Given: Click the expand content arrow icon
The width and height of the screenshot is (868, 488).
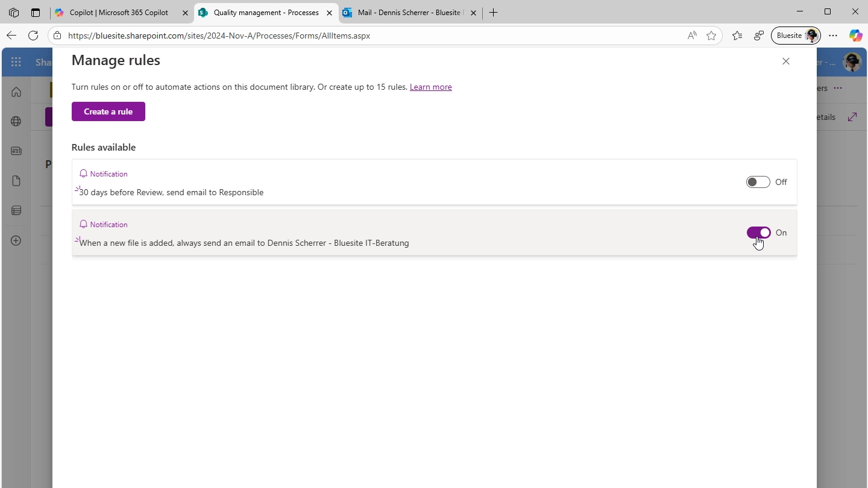Looking at the screenshot, I should tap(852, 117).
